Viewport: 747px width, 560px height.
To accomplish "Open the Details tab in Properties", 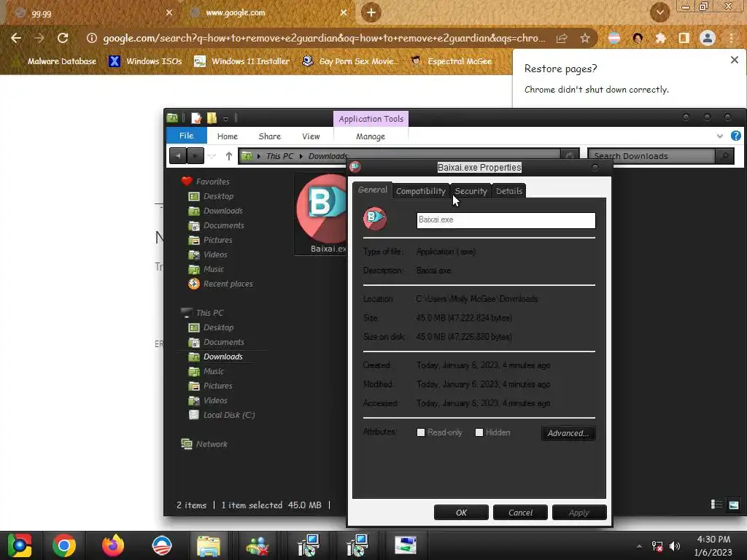I will [x=508, y=191].
